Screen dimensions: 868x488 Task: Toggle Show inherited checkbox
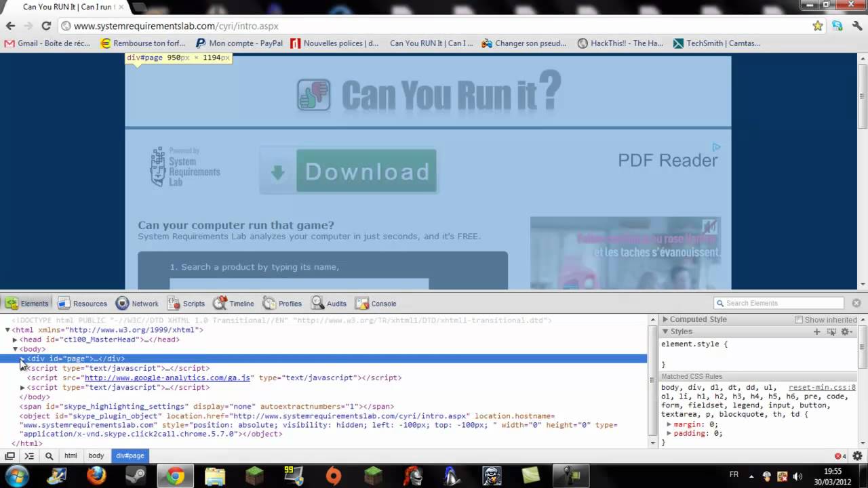[x=799, y=320]
